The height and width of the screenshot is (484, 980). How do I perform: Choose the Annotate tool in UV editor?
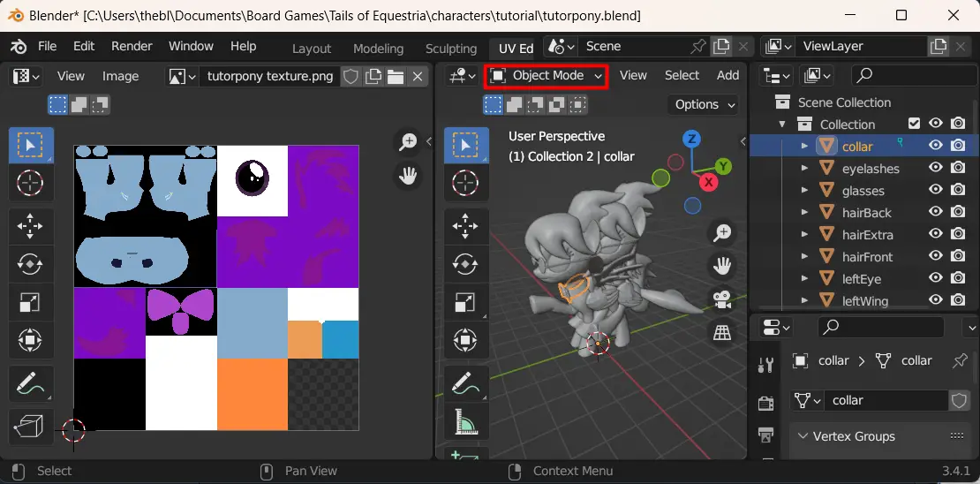pyautogui.click(x=31, y=382)
